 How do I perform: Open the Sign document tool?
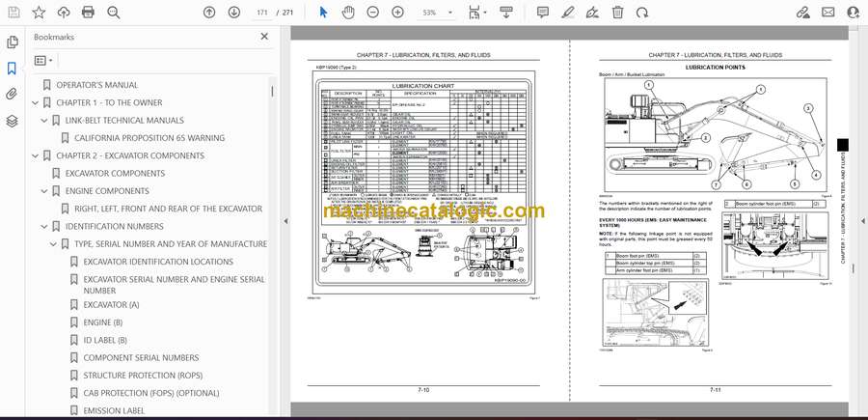pyautogui.click(x=592, y=13)
